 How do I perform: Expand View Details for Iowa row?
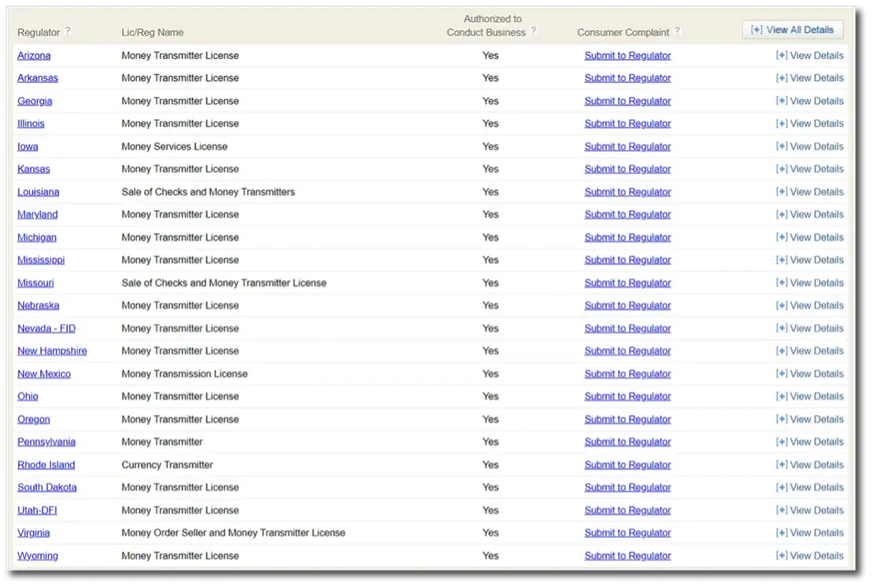point(809,146)
